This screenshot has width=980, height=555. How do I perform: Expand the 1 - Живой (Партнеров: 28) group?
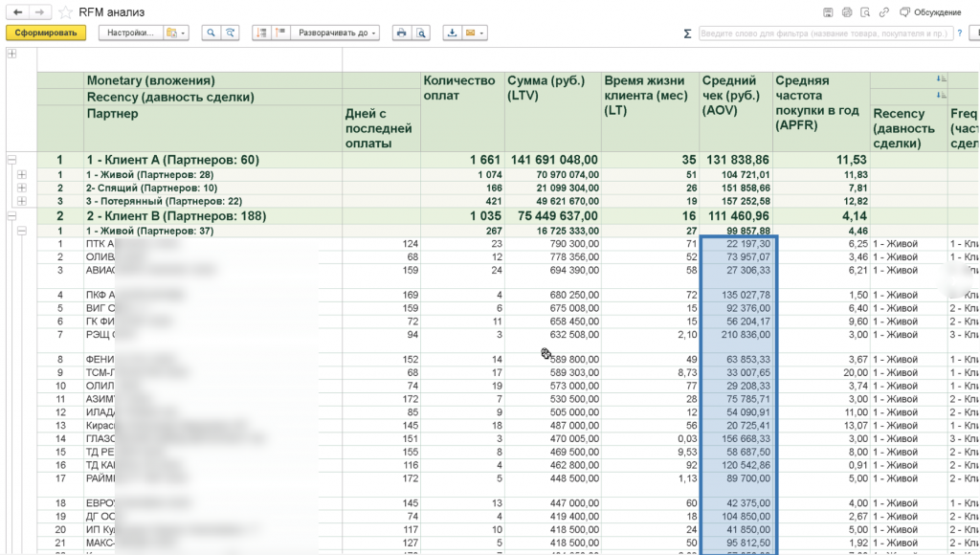(22, 175)
